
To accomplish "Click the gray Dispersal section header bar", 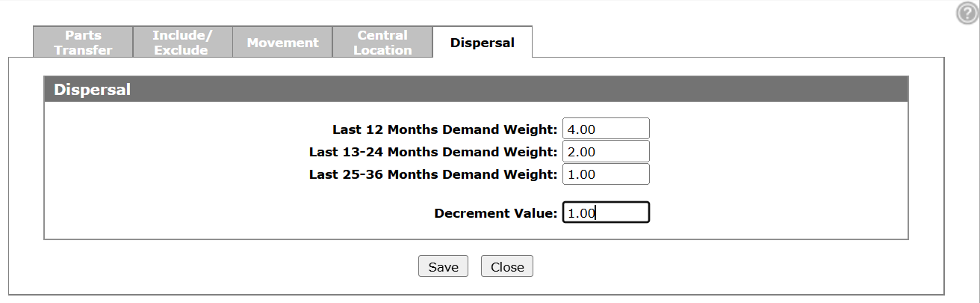I will coord(476,89).
